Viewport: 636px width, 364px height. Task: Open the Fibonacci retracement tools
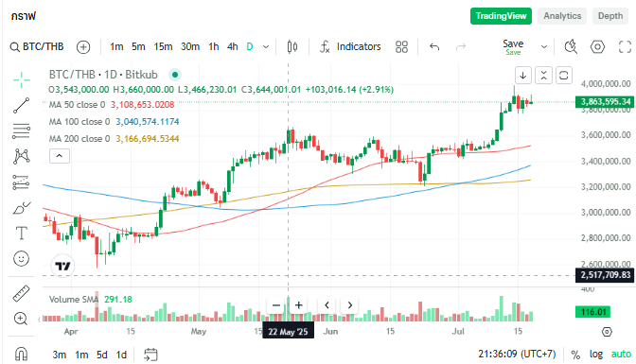coord(21,130)
